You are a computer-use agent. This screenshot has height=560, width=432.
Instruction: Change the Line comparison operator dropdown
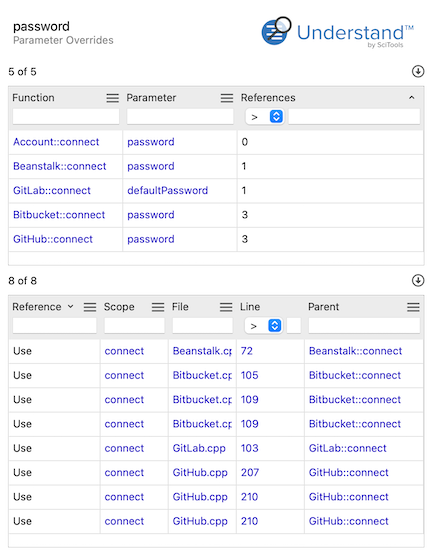[x=264, y=326]
